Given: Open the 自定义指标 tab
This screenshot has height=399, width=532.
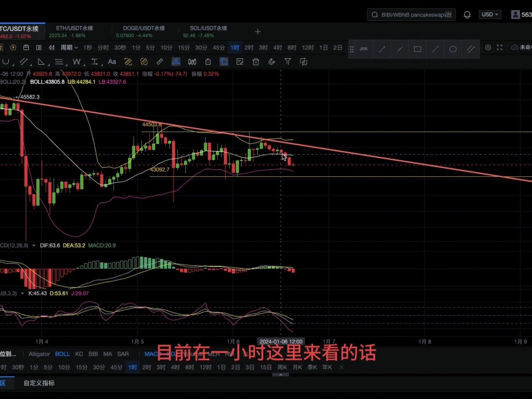Looking at the screenshot, I should tap(39, 383).
